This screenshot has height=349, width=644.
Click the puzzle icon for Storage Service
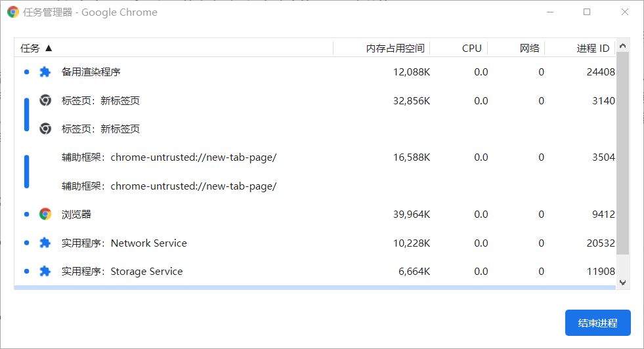[45, 271]
